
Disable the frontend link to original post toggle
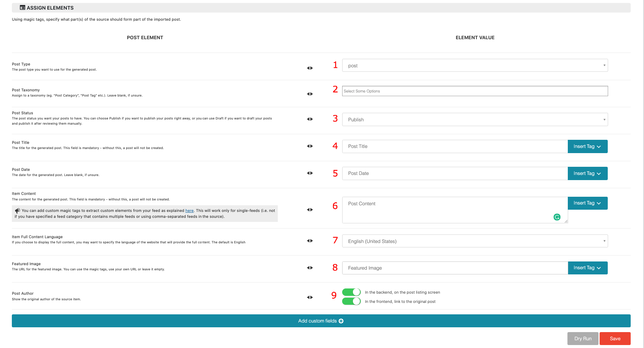click(351, 301)
